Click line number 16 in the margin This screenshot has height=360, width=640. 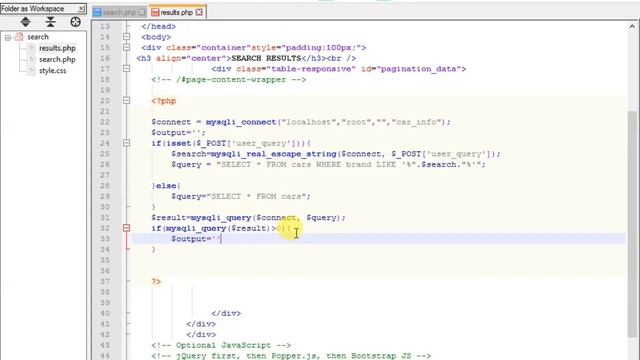click(x=104, y=58)
